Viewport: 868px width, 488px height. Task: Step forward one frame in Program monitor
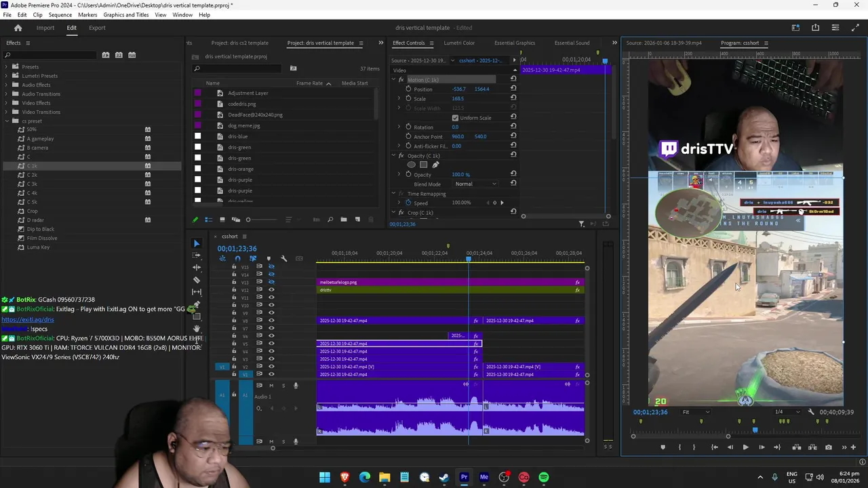click(762, 447)
